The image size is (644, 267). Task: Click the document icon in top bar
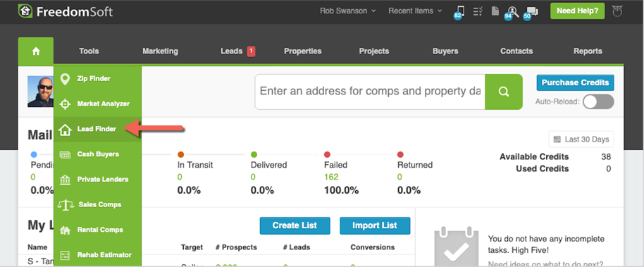[x=495, y=11]
